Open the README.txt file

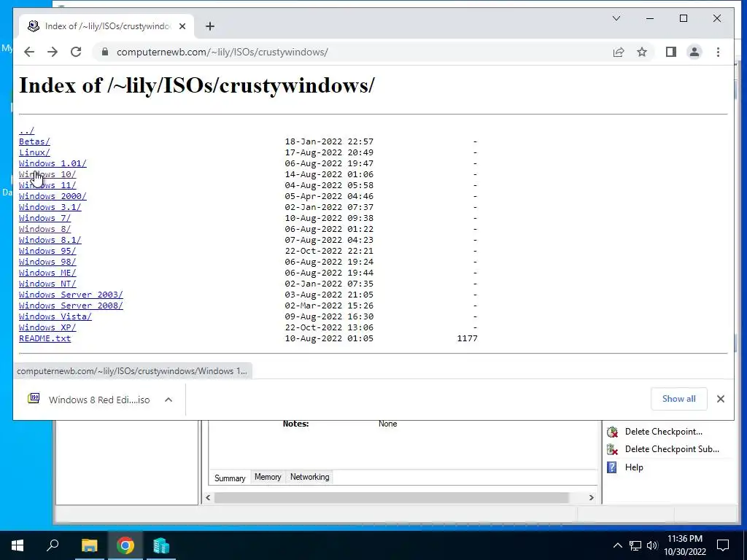click(x=44, y=338)
